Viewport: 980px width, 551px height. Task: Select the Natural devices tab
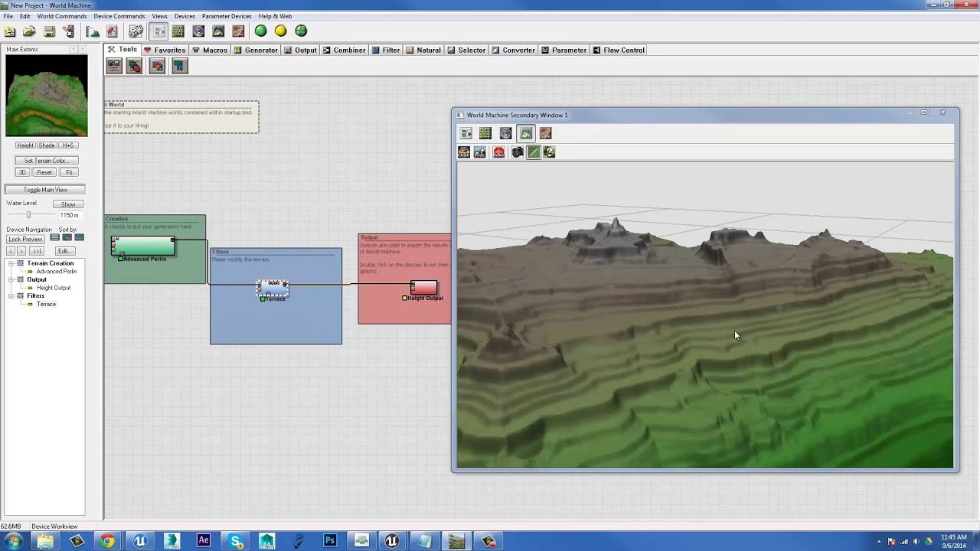point(423,50)
